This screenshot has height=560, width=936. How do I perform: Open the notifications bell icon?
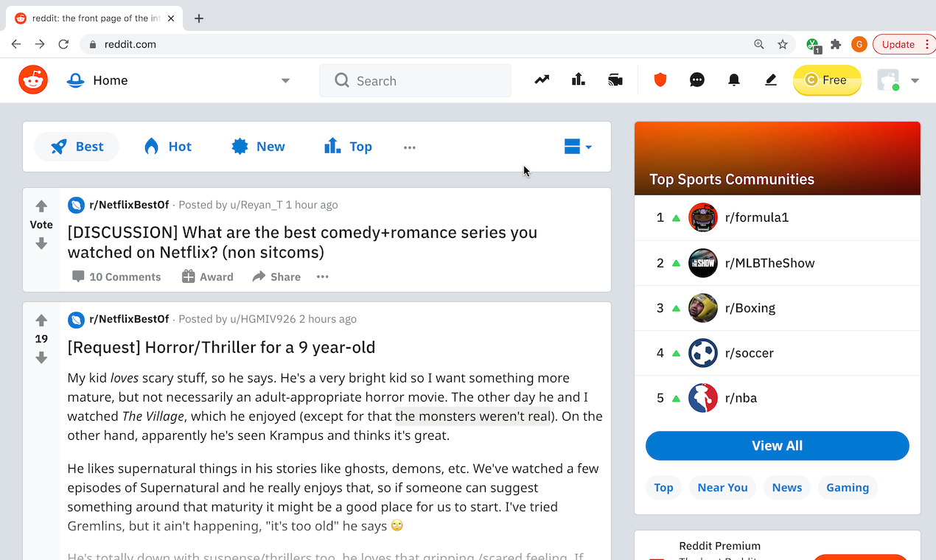coord(734,80)
